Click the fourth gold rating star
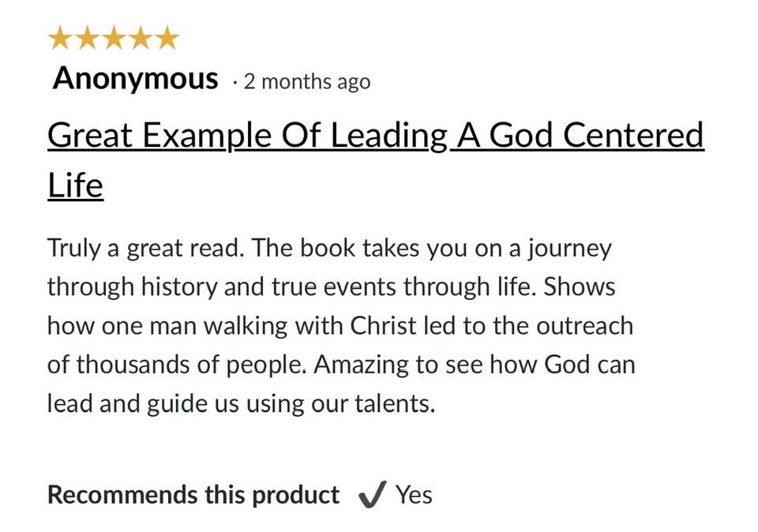Screen dimensions: 758x532 (141, 38)
